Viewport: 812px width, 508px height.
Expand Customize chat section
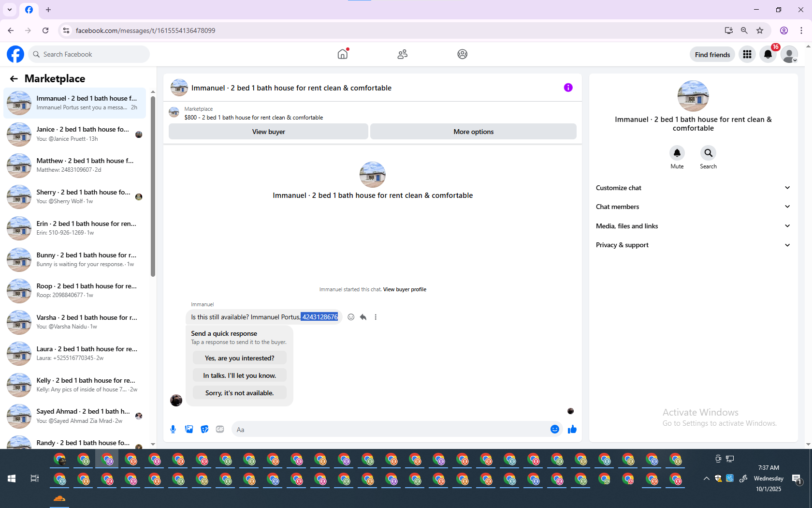(693, 188)
